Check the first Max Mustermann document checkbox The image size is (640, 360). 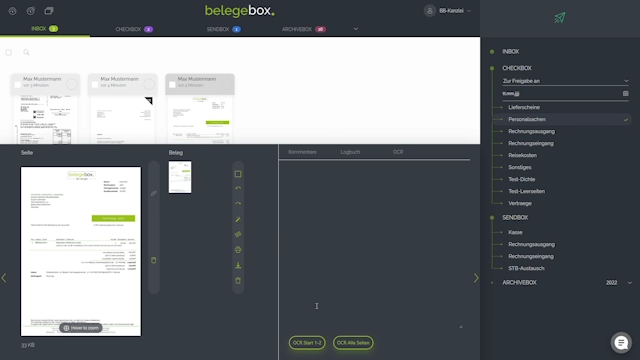(17, 84)
